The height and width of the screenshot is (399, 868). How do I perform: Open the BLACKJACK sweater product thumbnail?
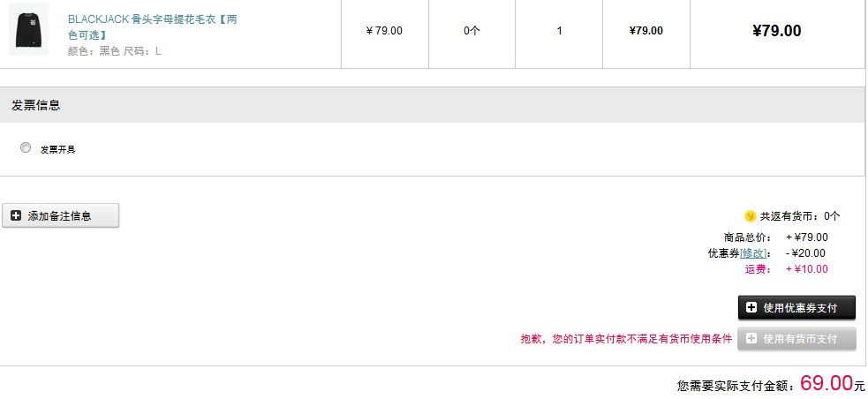tap(29, 29)
